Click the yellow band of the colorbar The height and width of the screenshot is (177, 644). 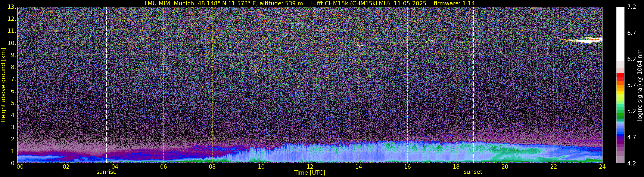(620, 93)
